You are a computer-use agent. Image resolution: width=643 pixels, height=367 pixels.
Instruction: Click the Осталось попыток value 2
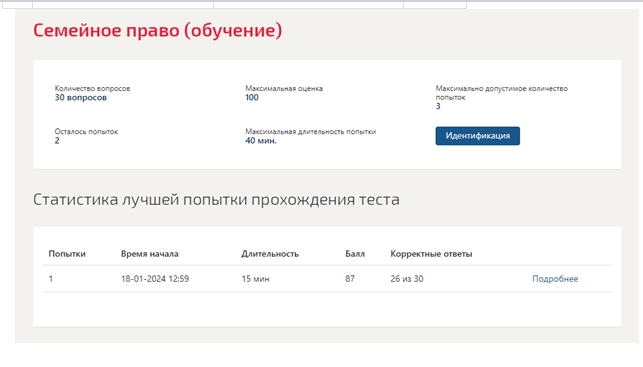[57, 141]
